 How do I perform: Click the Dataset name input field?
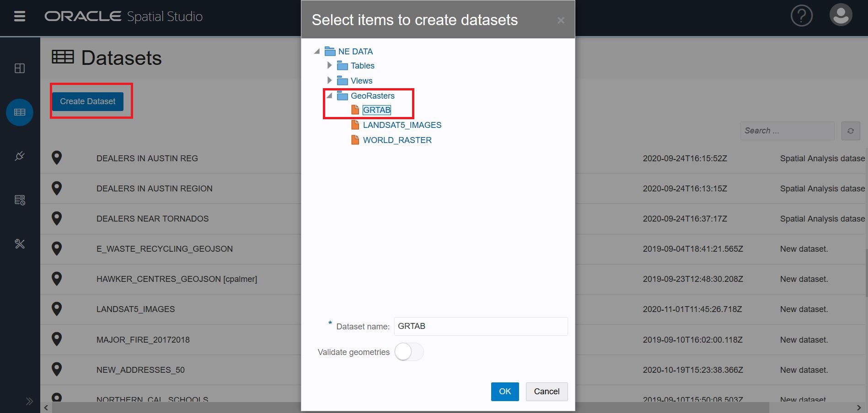(480, 326)
